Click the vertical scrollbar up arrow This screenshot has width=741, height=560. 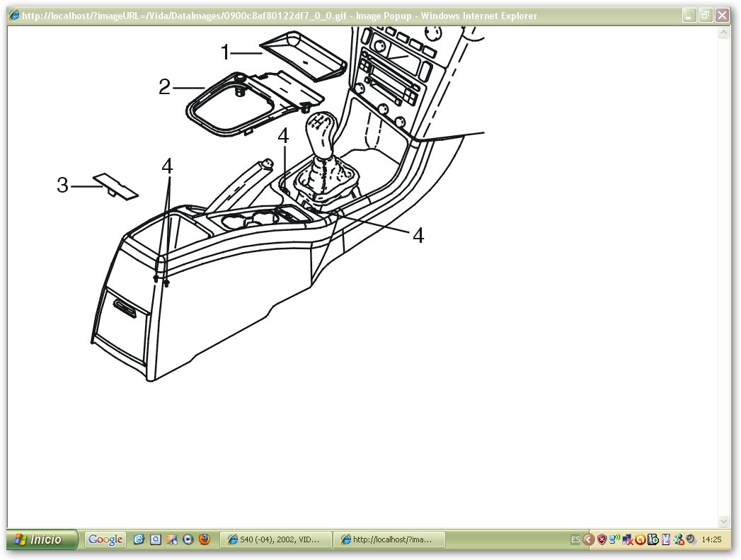(724, 33)
